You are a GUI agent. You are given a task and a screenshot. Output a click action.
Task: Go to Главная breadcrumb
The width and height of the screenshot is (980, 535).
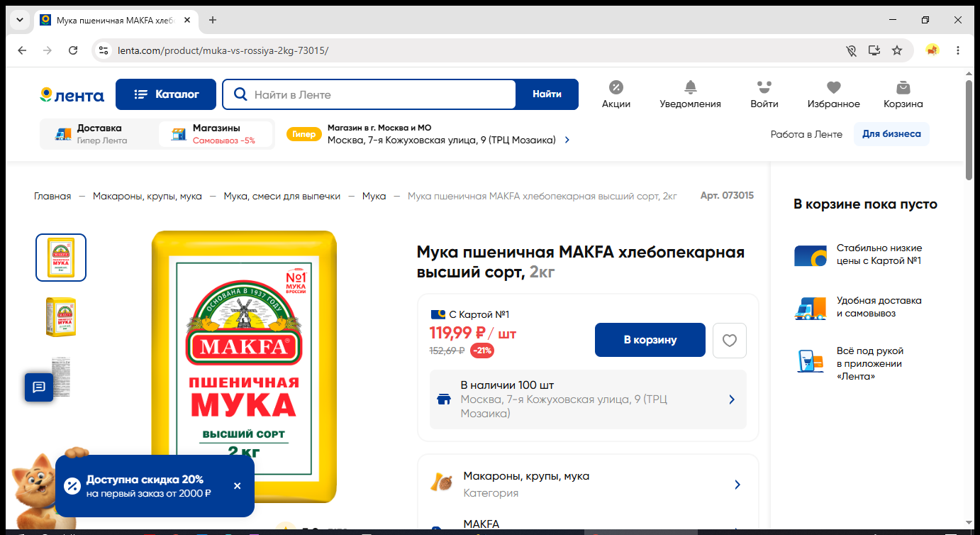coord(52,196)
